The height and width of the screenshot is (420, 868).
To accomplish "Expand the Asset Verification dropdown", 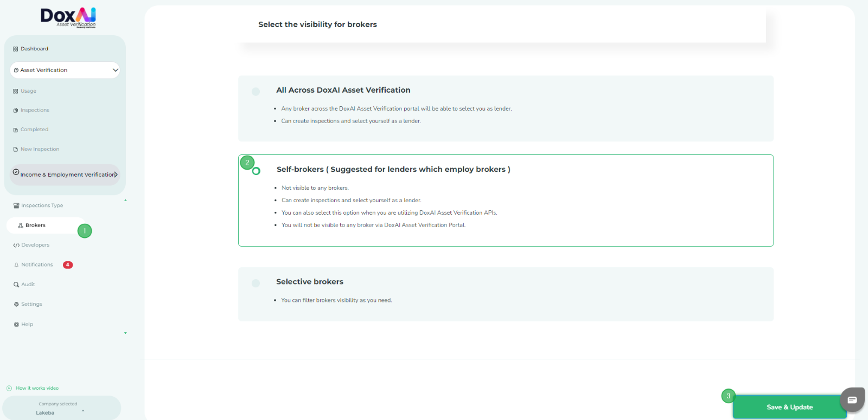I will click(x=115, y=70).
